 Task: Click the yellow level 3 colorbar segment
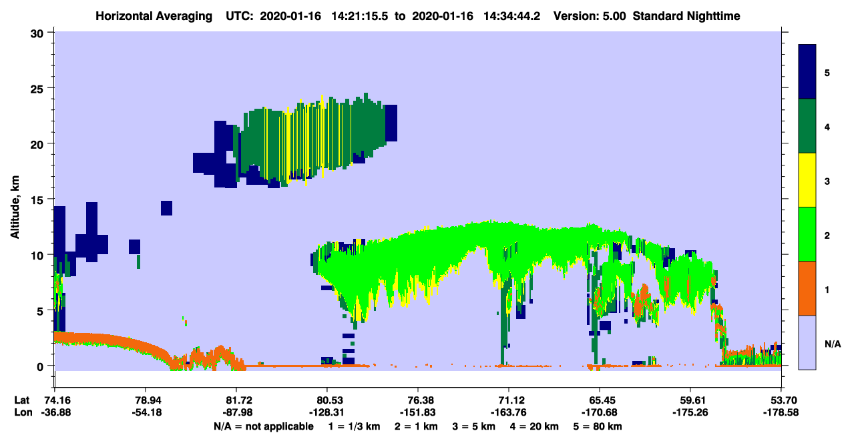(807, 180)
